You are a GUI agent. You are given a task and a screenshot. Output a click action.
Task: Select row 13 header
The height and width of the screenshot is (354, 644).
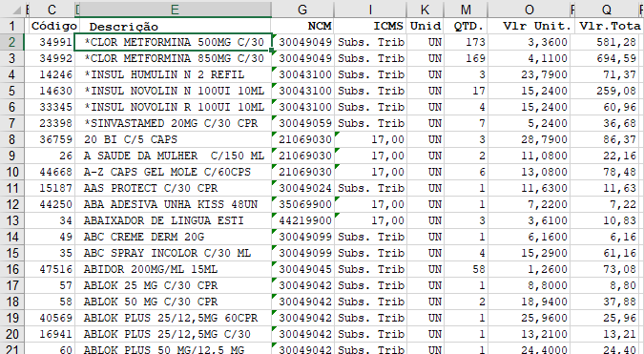pyautogui.click(x=11, y=220)
